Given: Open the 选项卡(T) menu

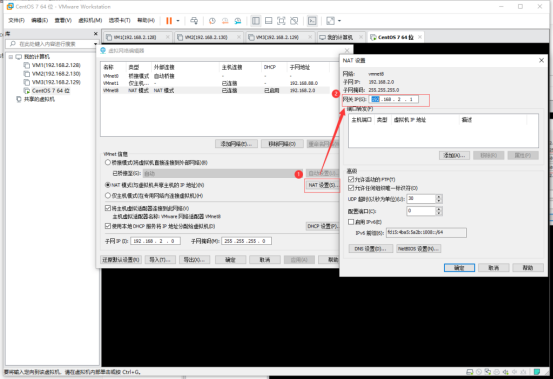Looking at the screenshot, I should coord(119,20).
